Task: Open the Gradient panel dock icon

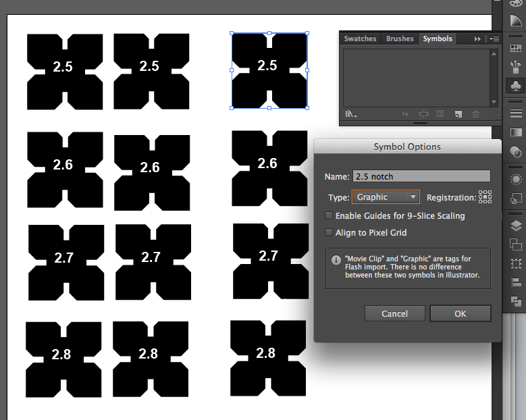Action: click(516, 132)
